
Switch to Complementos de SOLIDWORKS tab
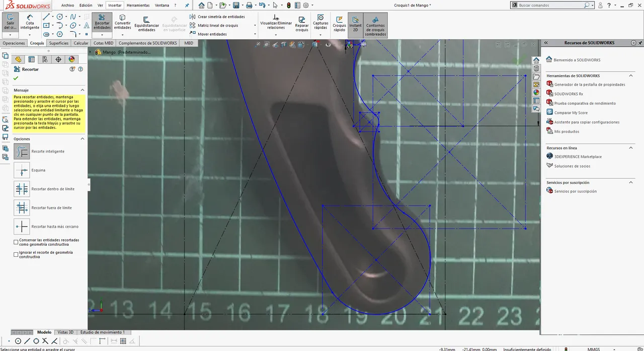(148, 43)
